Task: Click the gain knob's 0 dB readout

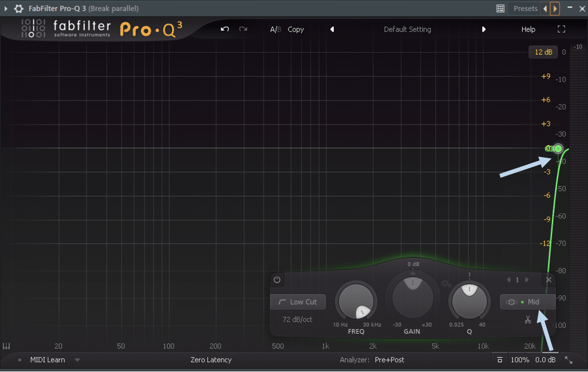Action: (x=413, y=264)
